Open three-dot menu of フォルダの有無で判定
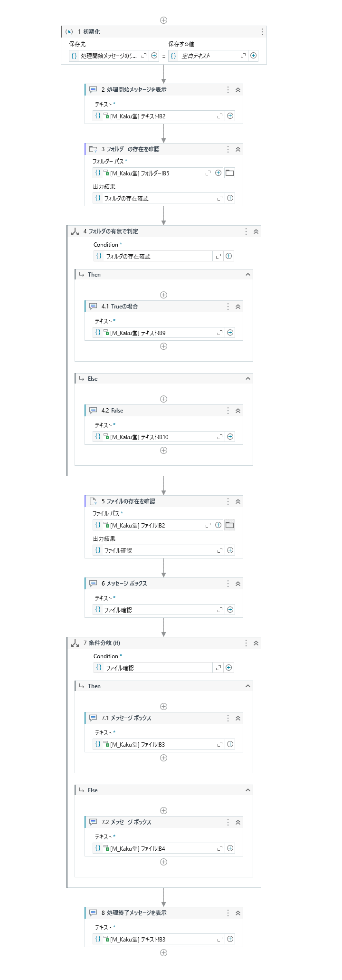342x980 pixels. [x=246, y=231]
